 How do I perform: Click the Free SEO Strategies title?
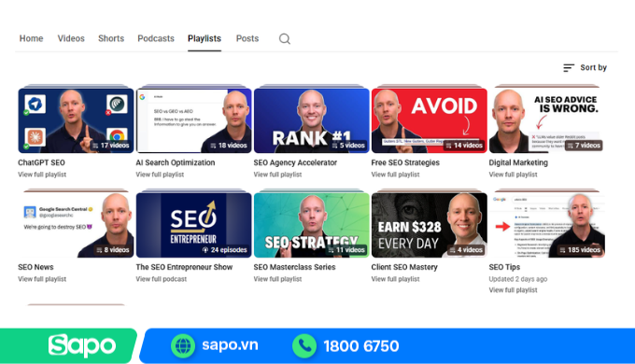point(405,162)
